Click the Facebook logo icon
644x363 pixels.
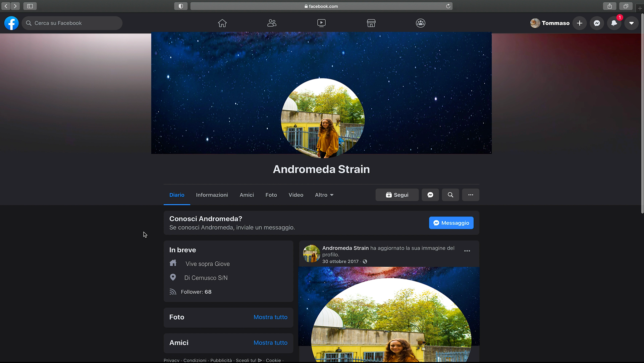pyautogui.click(x=11, y=23)
